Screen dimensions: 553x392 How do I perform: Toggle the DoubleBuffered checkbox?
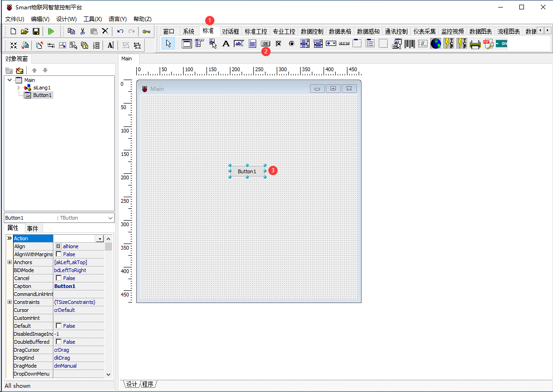point(59,341)
